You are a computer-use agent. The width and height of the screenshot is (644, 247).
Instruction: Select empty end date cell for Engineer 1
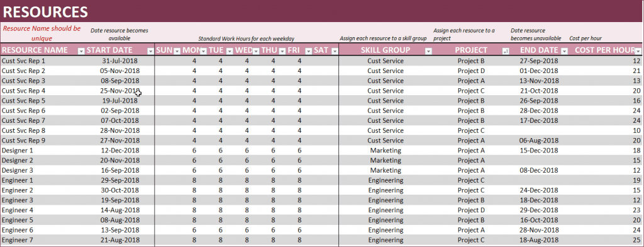(x=539, y=180)
